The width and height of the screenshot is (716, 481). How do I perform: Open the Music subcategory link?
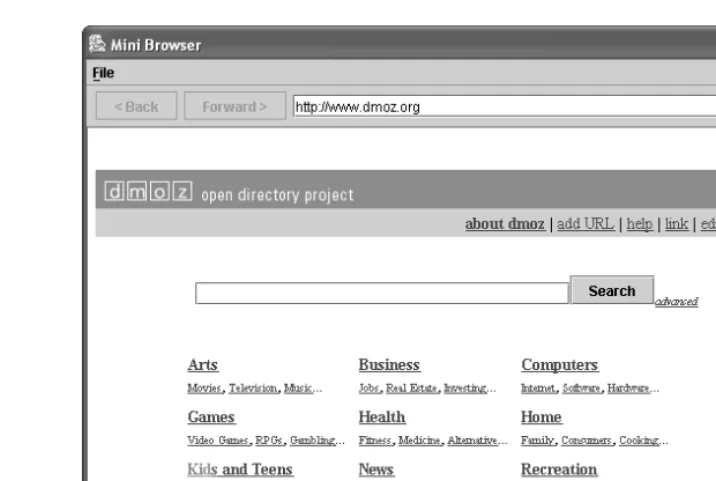coord(298,388)
